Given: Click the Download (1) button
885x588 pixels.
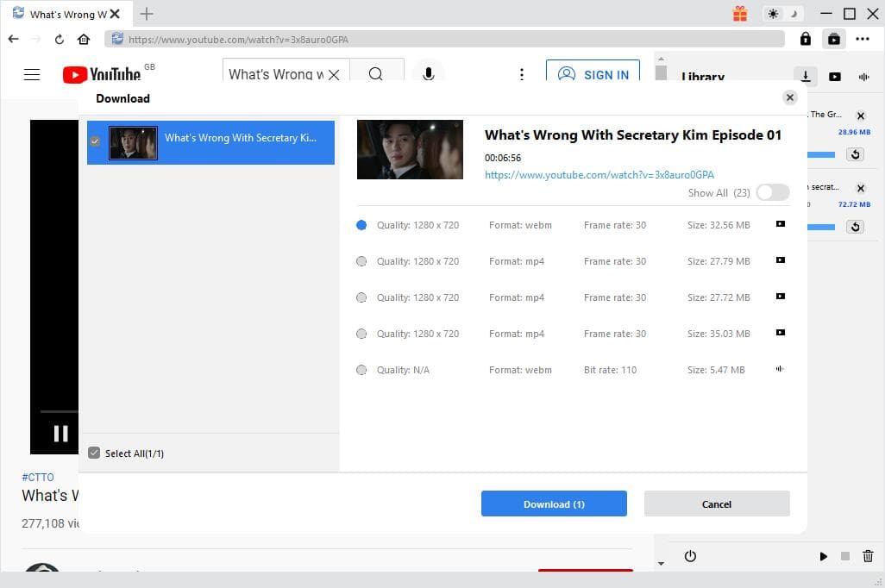Looking at the screenshot, I should (554, 504).
